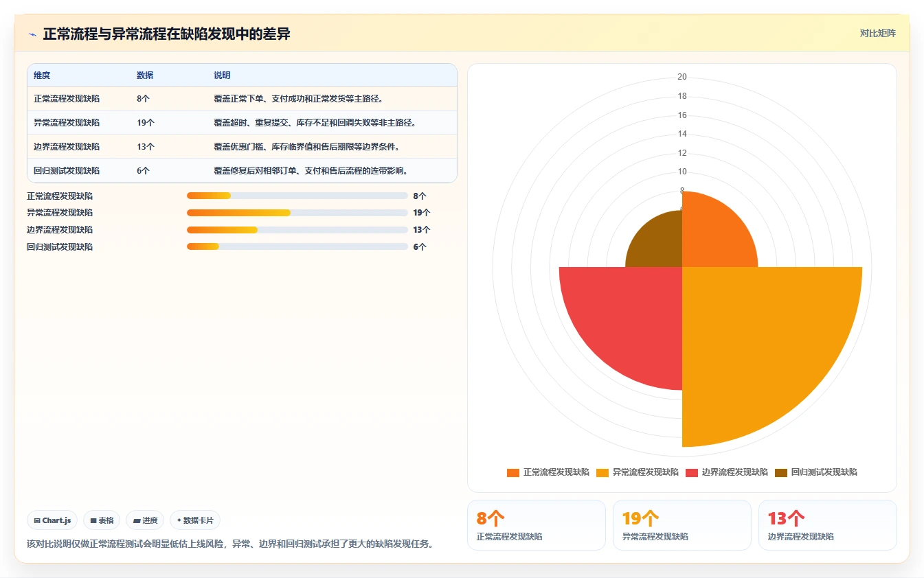Click description 覆盖超时、重复提交、库存不足和回调失败等非主路径
Screen dimensions: 924x578
pyautogui.click(x=315, y=123)
